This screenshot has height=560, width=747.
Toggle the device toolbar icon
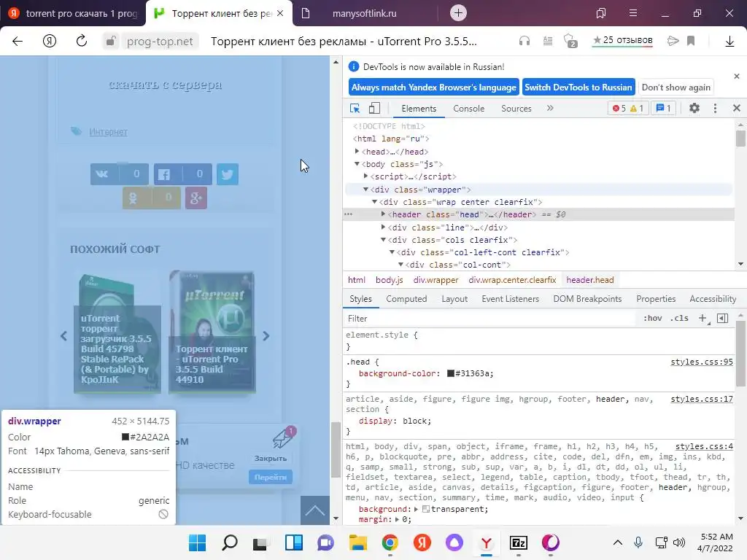374,108
